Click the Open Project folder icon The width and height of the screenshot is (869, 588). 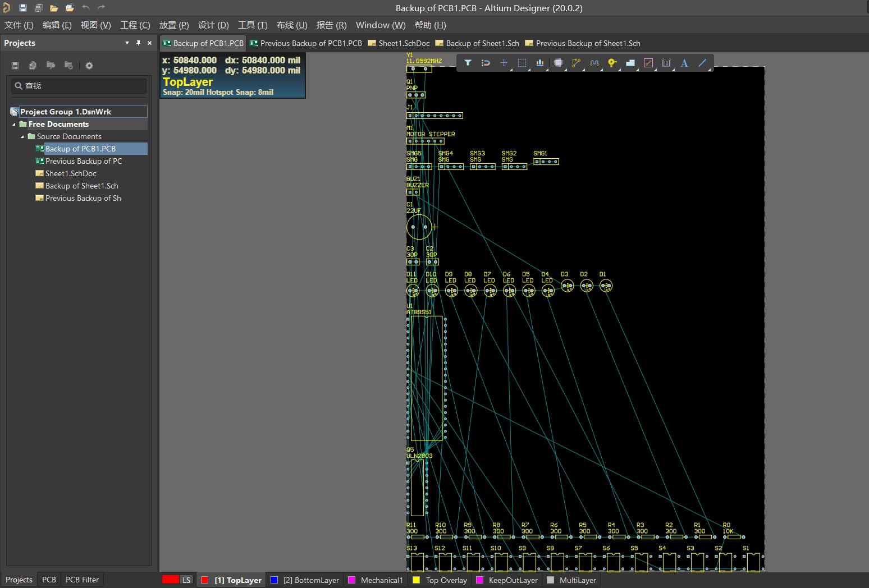[70, 8]
